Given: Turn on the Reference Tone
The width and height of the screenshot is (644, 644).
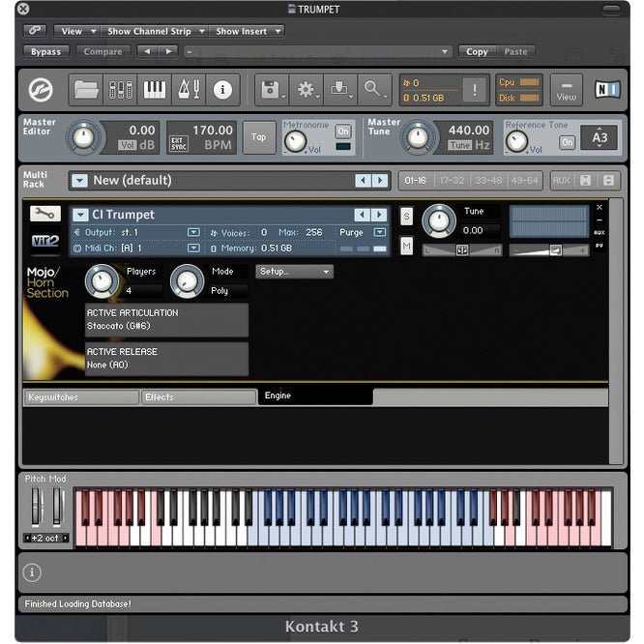Looking at the screenshot, I should click(568, 142).
